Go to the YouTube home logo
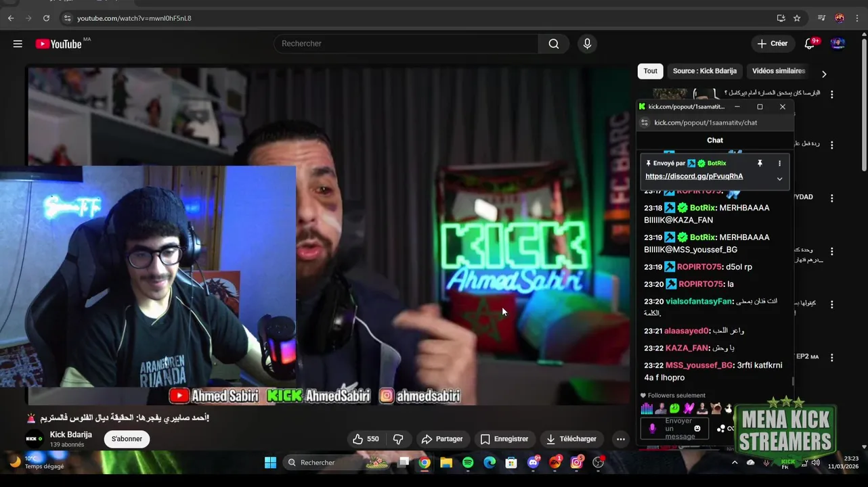The height and width of the screenshot is (487, 868). tap(58, 44)
